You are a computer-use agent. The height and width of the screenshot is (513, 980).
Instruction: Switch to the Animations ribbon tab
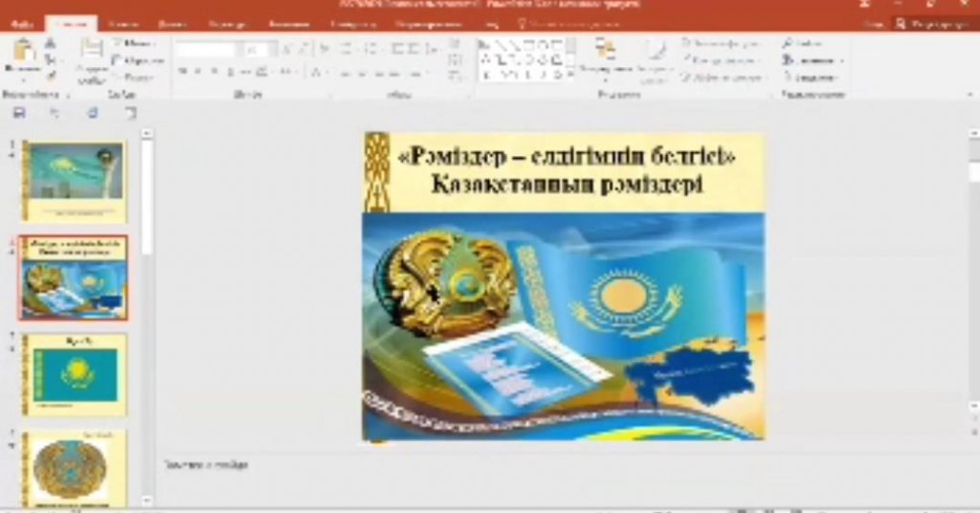(x=289, y=24)
